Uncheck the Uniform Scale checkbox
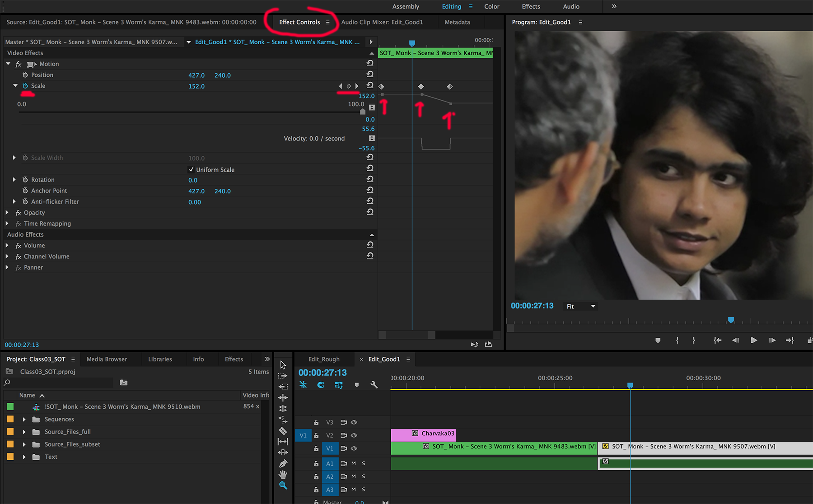813x504 pixels. click(x=191, y=169)
